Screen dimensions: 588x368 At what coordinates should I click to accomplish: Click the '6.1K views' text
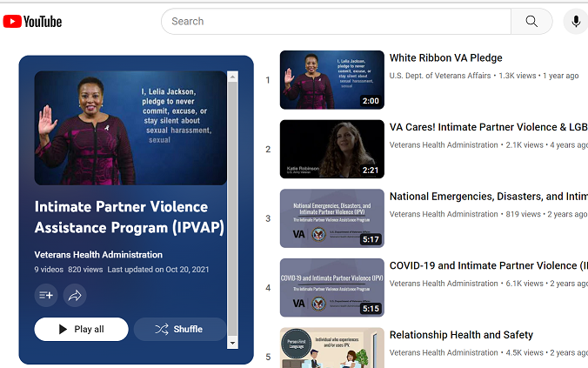[525, 284]
